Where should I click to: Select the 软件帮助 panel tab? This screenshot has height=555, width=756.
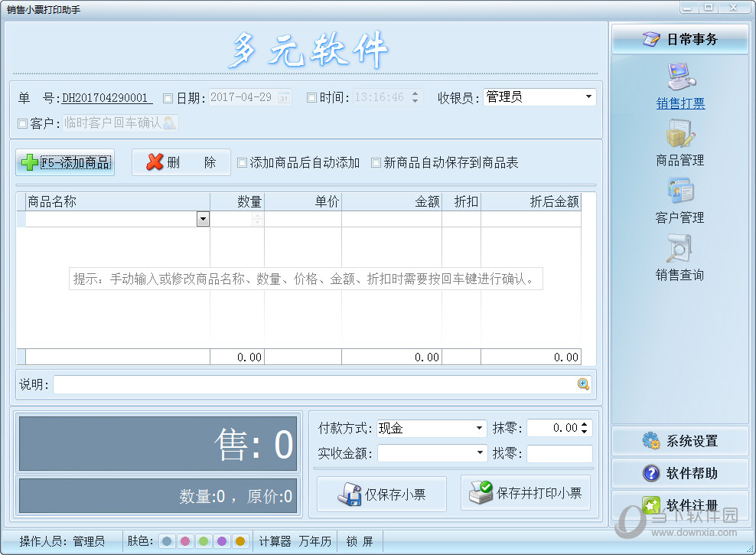pos(679,472)
